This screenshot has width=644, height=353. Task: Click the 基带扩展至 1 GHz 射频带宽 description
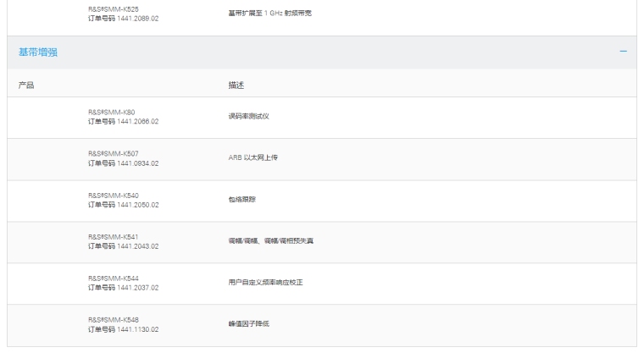(x=264, y=13)
